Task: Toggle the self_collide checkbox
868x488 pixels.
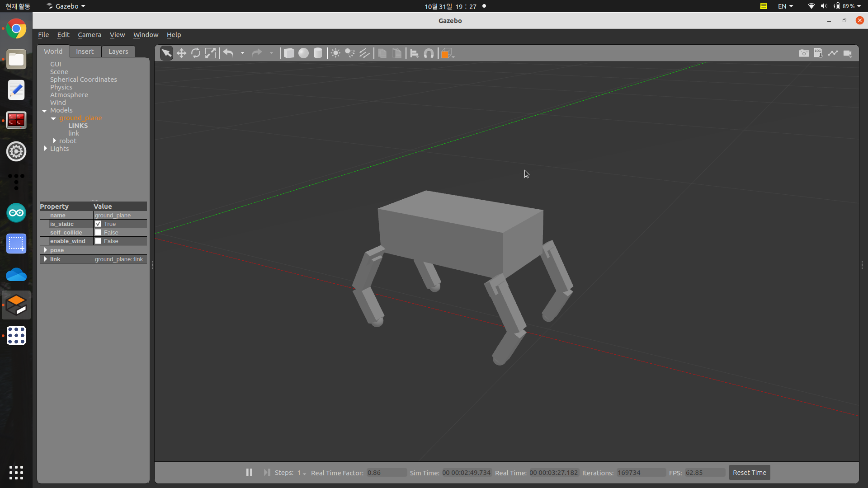Action: pos(98,232)
